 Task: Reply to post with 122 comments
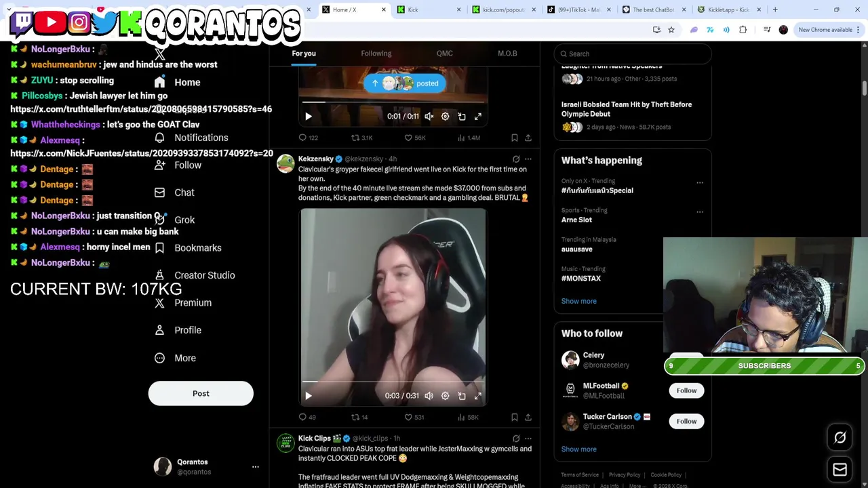[x=309, y=138]
